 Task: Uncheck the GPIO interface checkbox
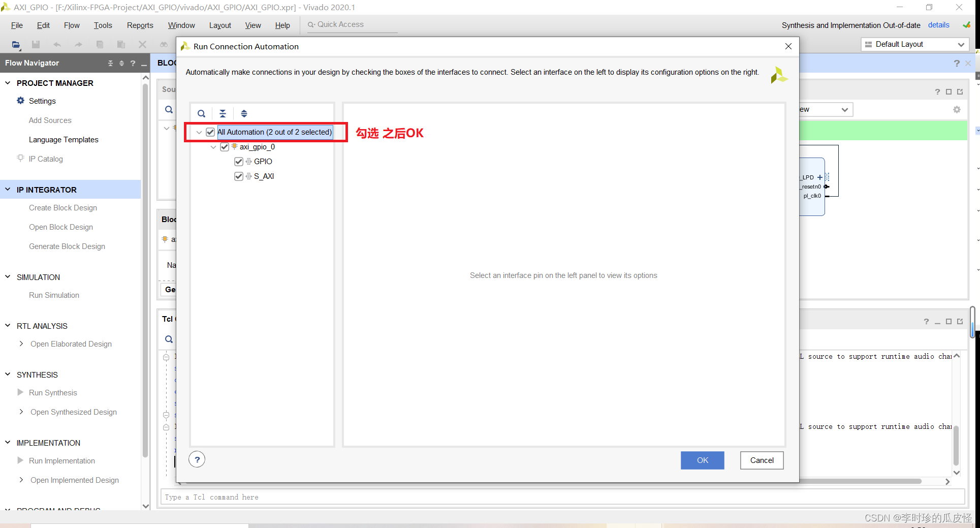coord(239,162)
